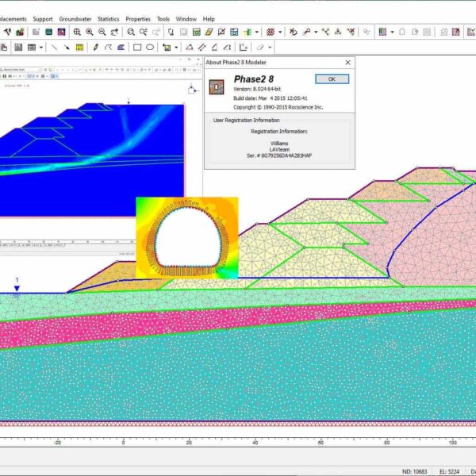The width and height of the screenshot is (476, 476).
Task: Click the three-node triangle network icon
Action: [338, 32]
